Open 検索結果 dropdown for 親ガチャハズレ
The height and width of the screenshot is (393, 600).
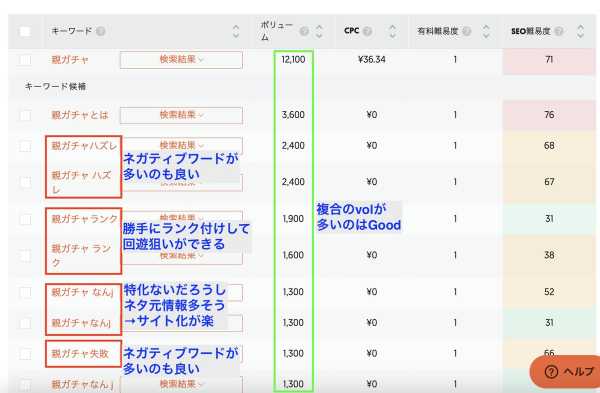coord(181,145)
